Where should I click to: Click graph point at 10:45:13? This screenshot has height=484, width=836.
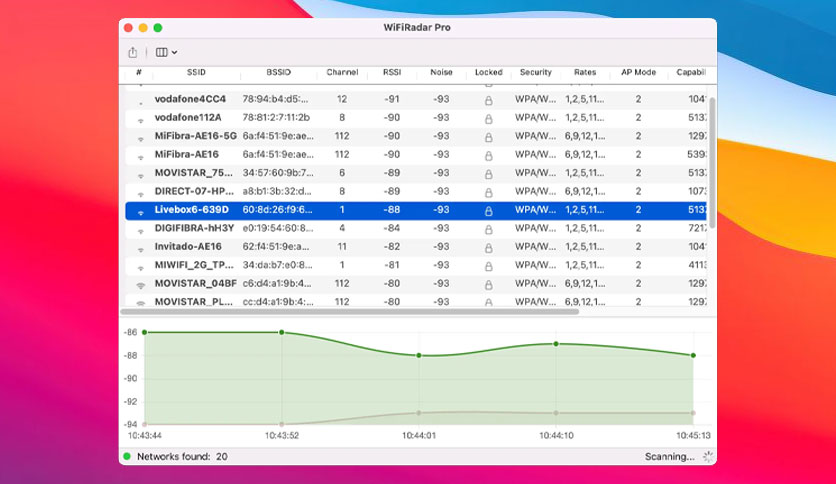693,356
